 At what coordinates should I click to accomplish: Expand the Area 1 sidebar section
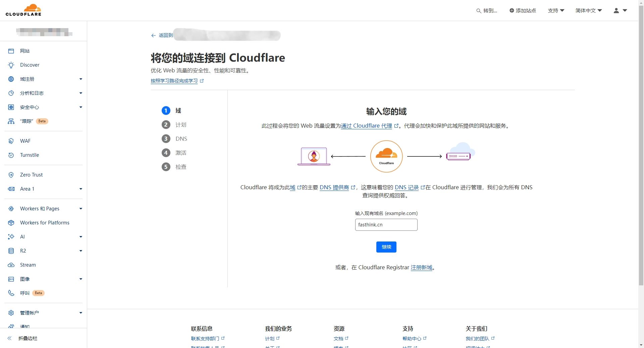pos(80,189)
